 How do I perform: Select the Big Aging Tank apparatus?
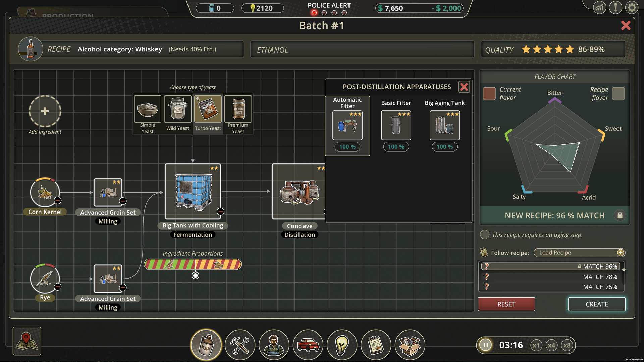tap(444, 125)
